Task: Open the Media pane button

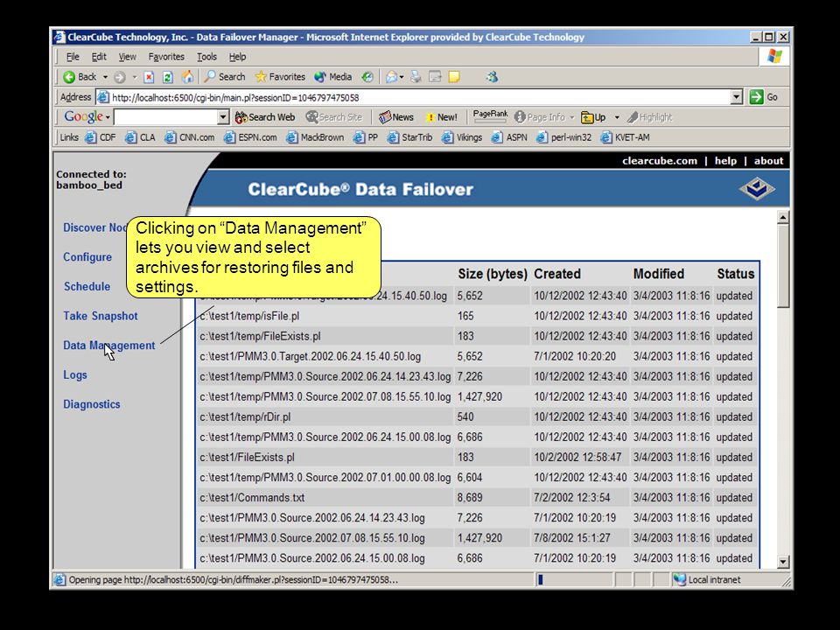Action: coord(332,77)
